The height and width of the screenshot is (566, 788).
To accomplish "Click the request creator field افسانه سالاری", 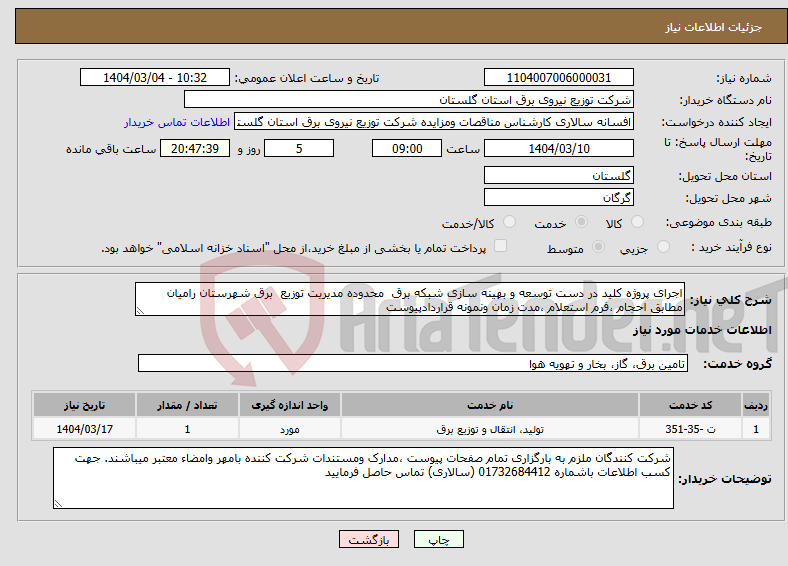I will pos(434,122).
